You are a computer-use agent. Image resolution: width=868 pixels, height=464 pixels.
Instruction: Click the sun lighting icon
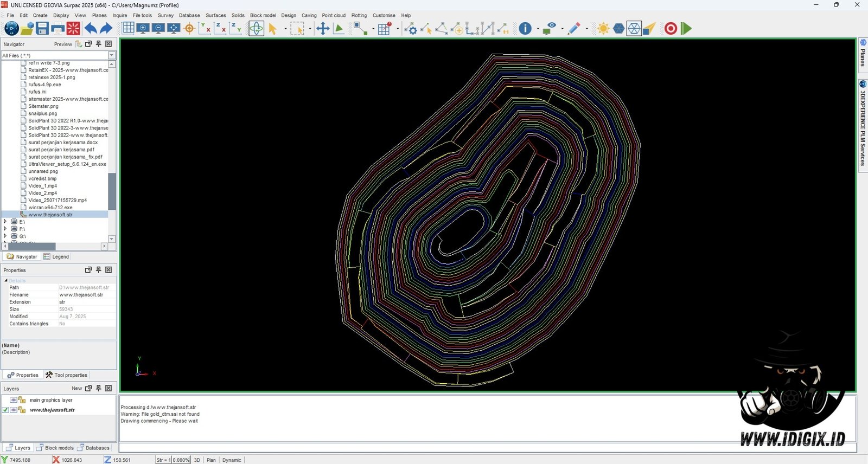pos(603,28)
